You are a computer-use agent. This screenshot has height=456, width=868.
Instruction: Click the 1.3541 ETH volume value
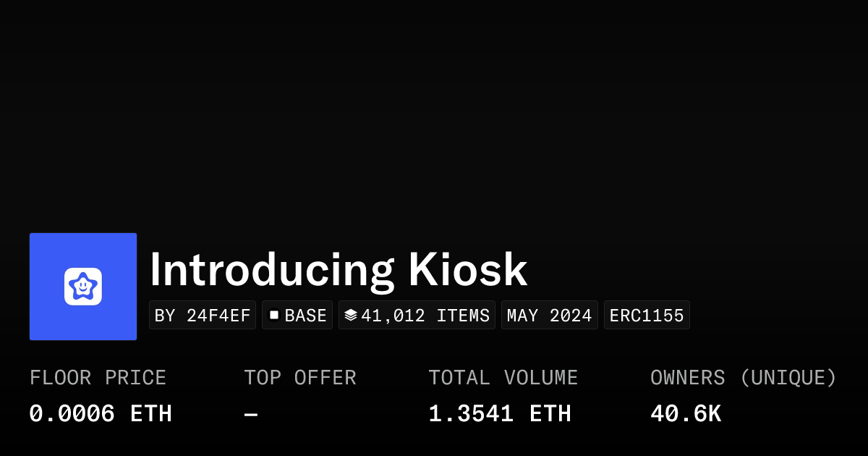(x=499, y=414)
